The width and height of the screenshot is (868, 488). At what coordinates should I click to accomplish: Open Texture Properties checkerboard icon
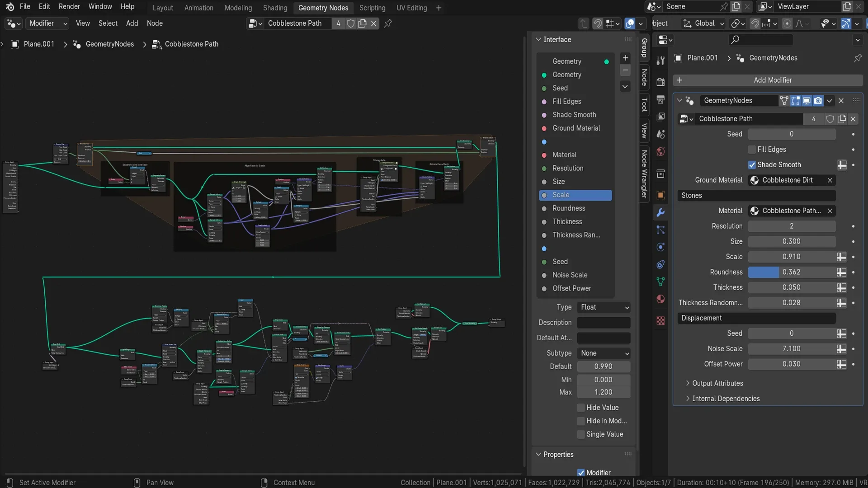point(660,321)
